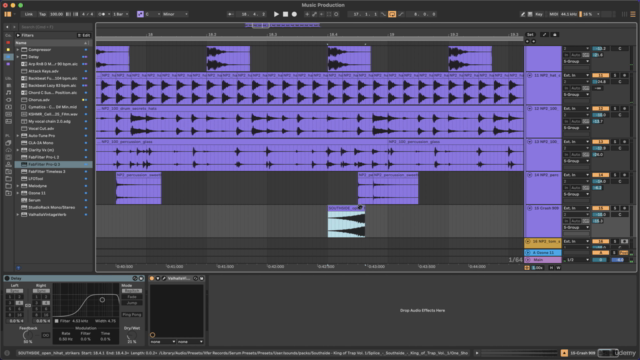Click the Tap tempo button
640x360 pixels.
tap(42, 14)
